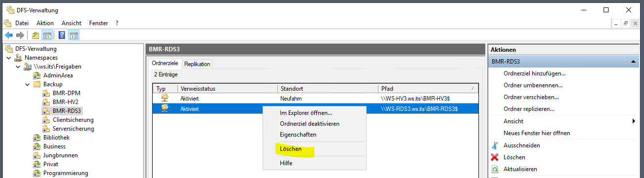Image resolution: width=644 pixels, height=178 pixels.
Task: Click the AdminArea folder icon
Action: (x=37, y=75)
